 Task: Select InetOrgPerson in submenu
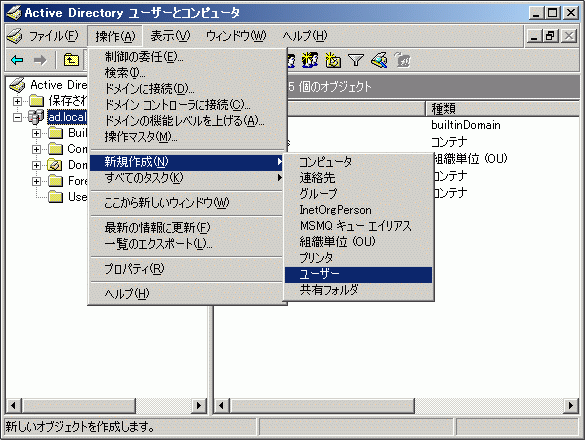pos(359,210)
